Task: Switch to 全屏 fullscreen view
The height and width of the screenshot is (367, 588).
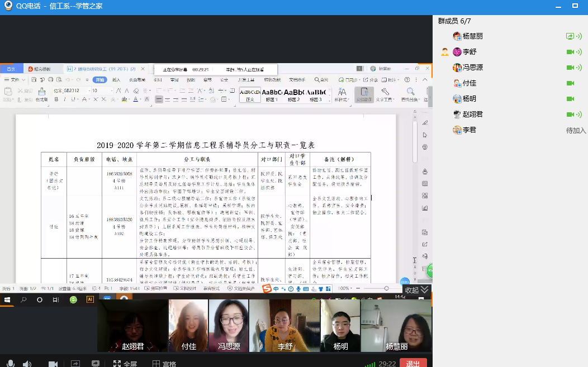Action: tap(125, 364)
